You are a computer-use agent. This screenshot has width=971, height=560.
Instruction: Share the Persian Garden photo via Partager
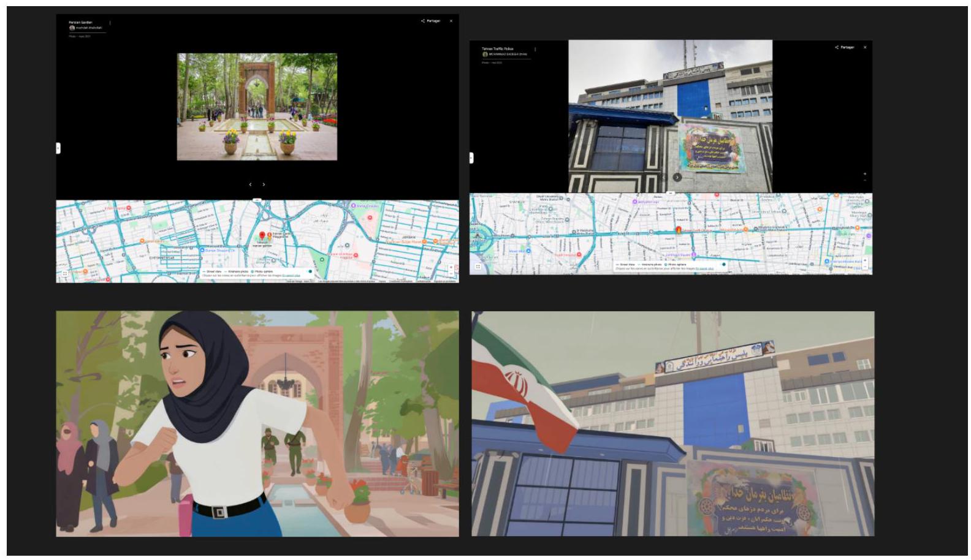pos(430,21)
